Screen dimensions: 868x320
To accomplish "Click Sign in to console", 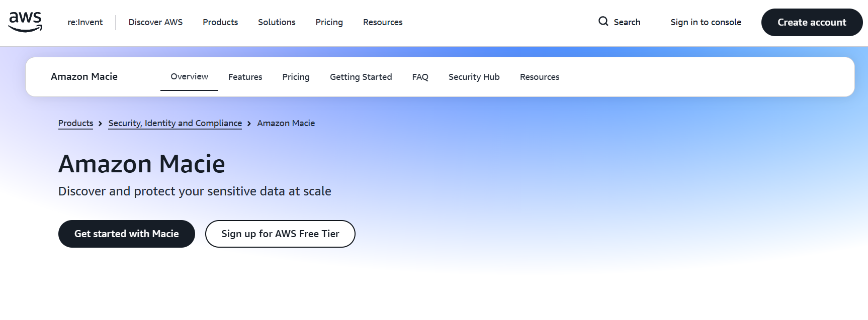I will 706,22.
